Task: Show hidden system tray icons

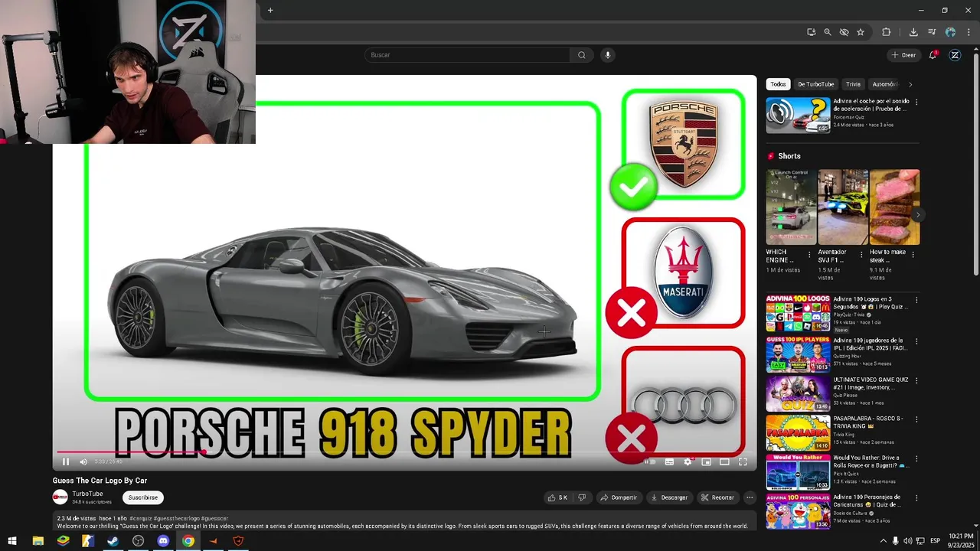Action: 883,541
